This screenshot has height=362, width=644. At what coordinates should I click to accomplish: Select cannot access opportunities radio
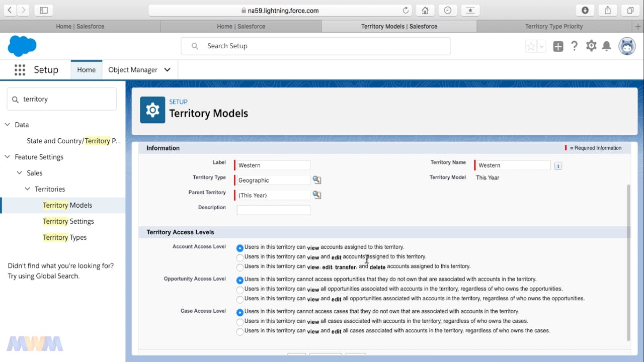click(240, 280)
